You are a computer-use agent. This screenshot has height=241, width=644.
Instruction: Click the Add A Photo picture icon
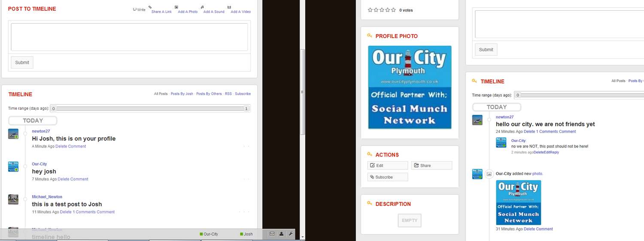176,7
